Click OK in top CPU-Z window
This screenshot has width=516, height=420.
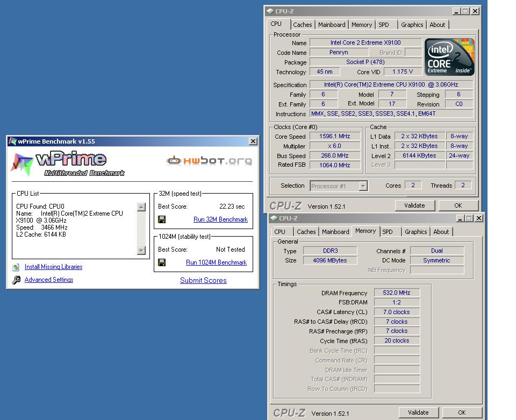pyautogui.click(x=458, y=205)
